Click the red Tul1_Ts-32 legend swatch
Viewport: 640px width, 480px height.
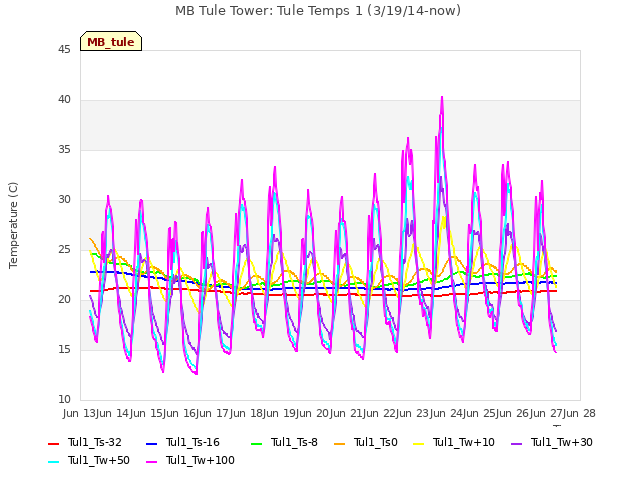(x=53, y=443)
